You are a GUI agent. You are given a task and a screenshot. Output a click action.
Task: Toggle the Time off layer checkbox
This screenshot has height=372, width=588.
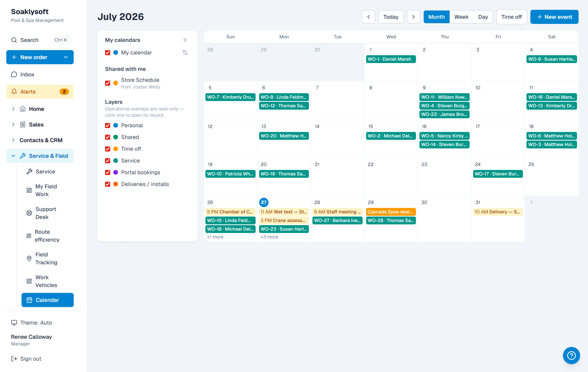point(107,149)
